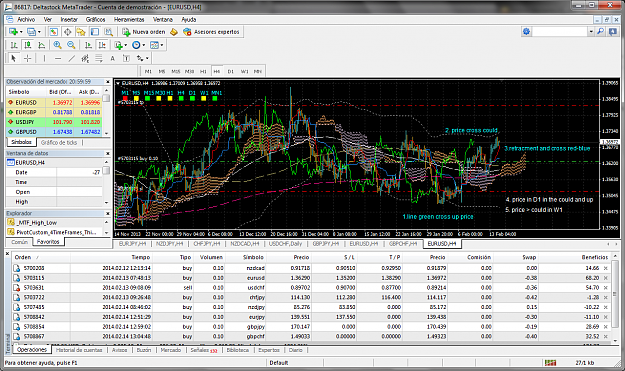Select the trendline drawing tool
This screenshot has width=625, height=371.
[x=71, y=58]
